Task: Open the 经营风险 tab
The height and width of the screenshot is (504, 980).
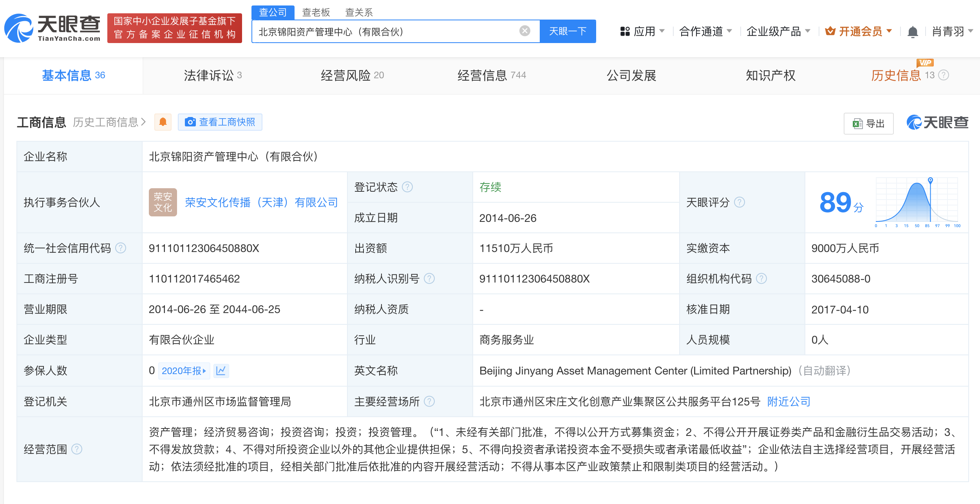Action: 352,75
